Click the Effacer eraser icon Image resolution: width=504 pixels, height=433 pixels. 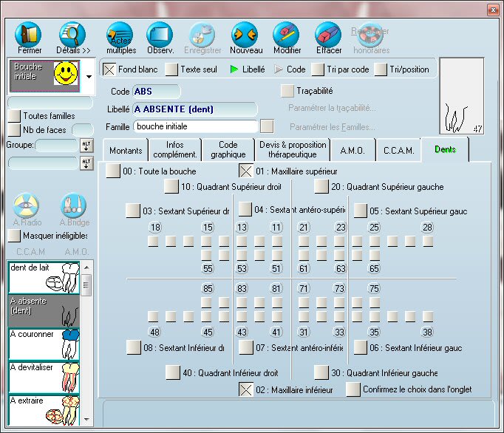(x=328, y=35)
